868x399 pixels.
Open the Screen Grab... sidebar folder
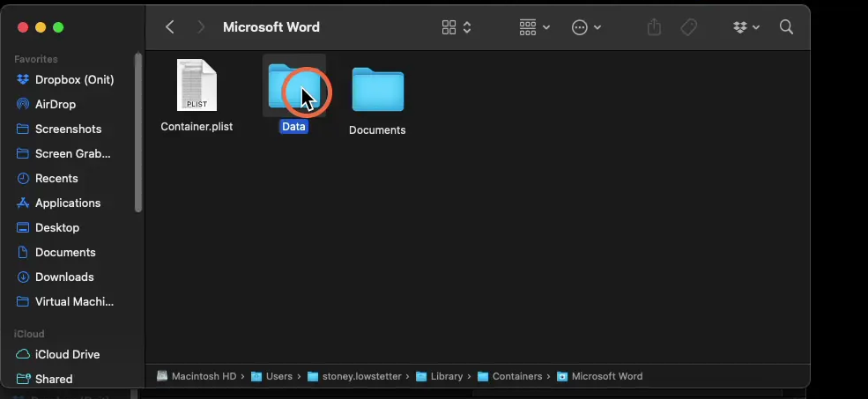point(72,154)
